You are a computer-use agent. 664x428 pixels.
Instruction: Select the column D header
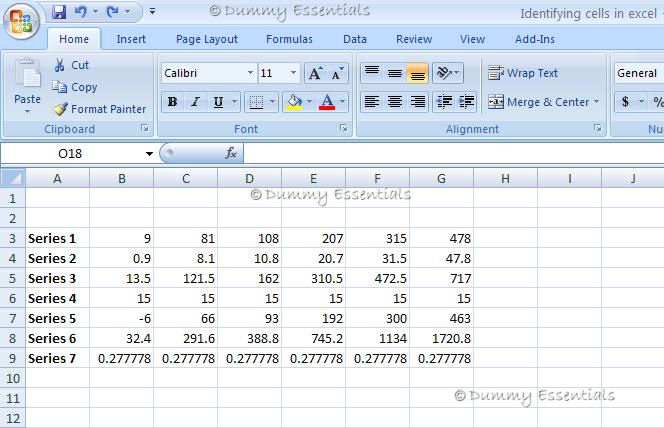[249, 178]
